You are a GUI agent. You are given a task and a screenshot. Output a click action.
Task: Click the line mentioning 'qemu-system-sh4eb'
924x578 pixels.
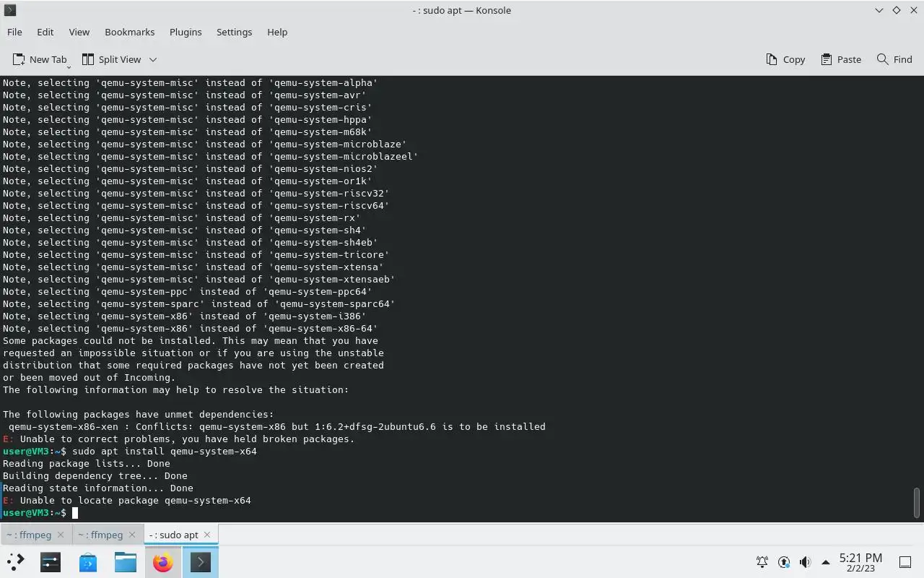click(x=191, y=242)
